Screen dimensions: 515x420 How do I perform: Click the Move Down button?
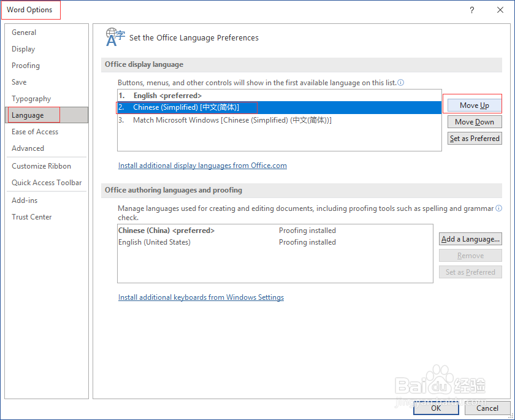click(x=475, y=122)
